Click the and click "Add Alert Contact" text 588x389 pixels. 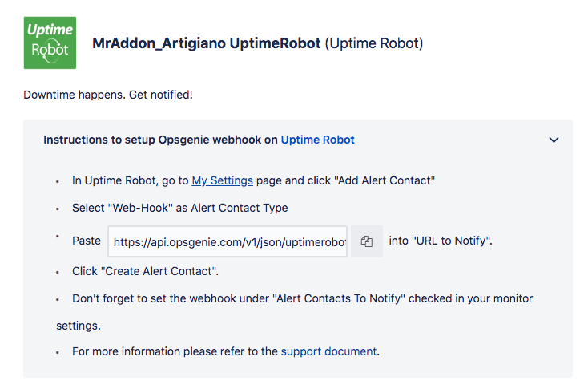pyautogui.click(x=346, y=180)
